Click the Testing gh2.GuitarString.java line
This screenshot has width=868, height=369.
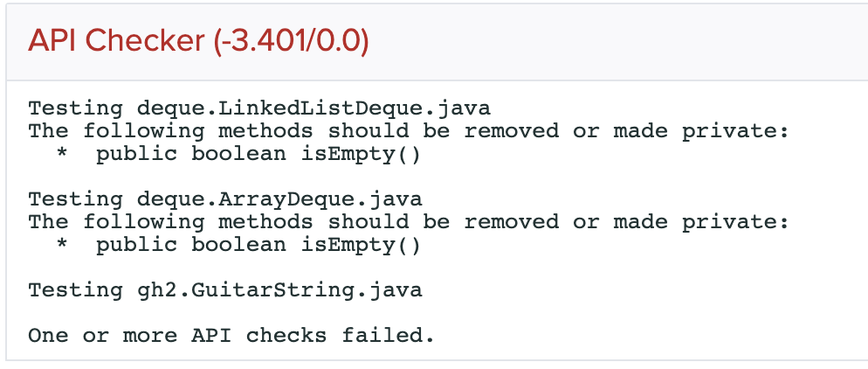click(x=225, y=290)
